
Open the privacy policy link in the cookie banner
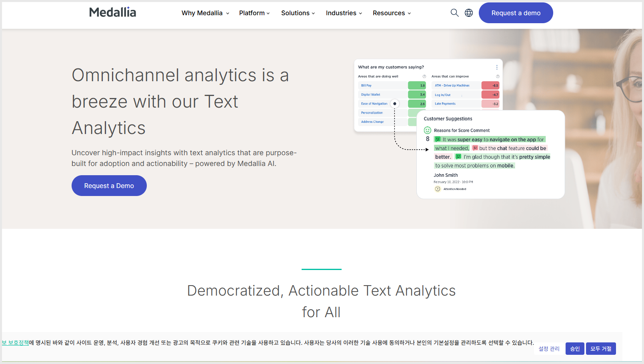pos(14,342)
